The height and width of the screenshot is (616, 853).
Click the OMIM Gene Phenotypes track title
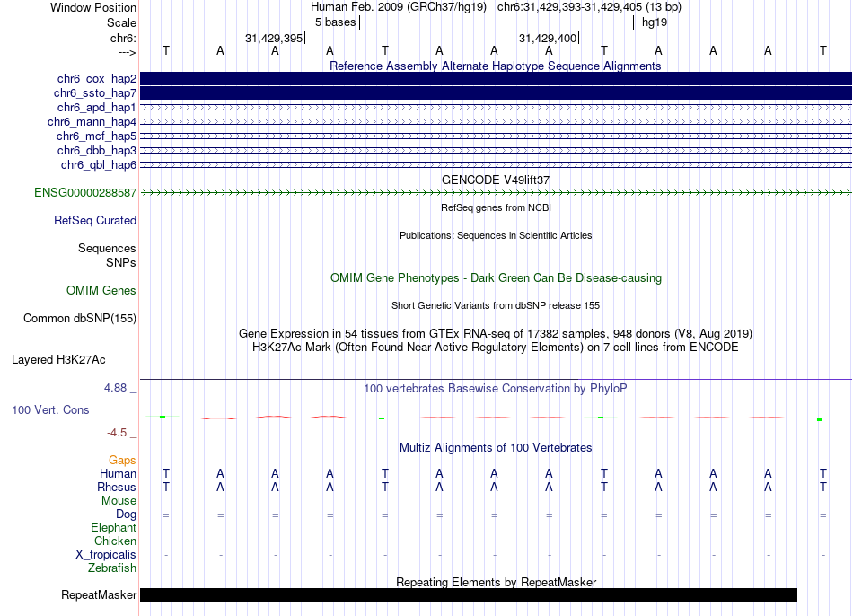pos(496,277)
